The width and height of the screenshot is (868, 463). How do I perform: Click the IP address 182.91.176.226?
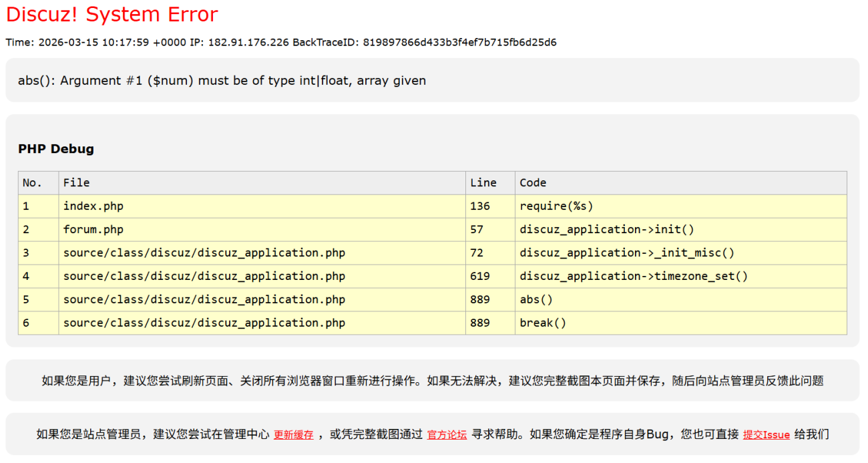248,42
